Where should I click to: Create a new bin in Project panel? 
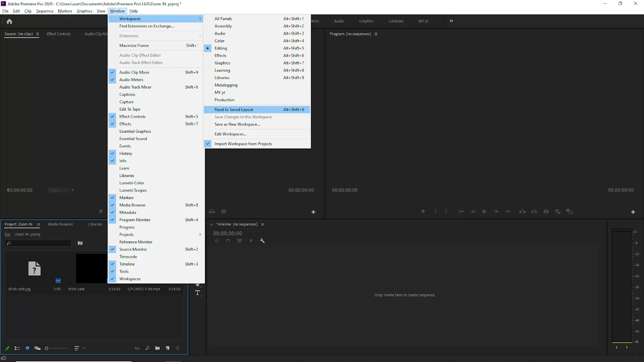tap(157, 348)
